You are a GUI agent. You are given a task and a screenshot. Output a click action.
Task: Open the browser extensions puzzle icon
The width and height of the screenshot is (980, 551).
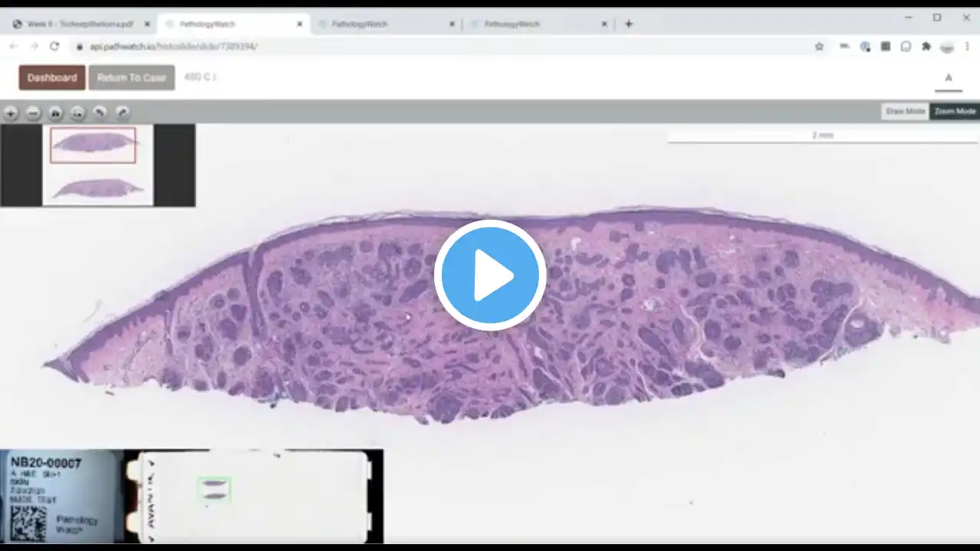click(x=926, y=47)
